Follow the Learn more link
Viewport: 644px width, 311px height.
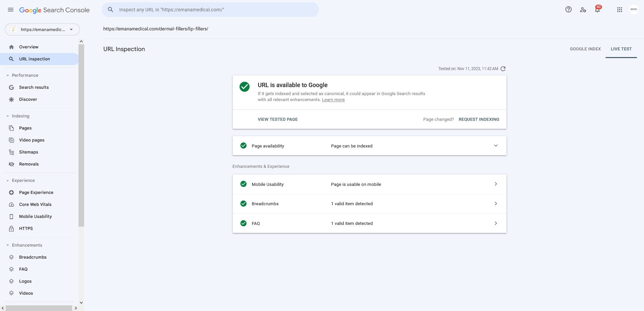pos(334,100)
